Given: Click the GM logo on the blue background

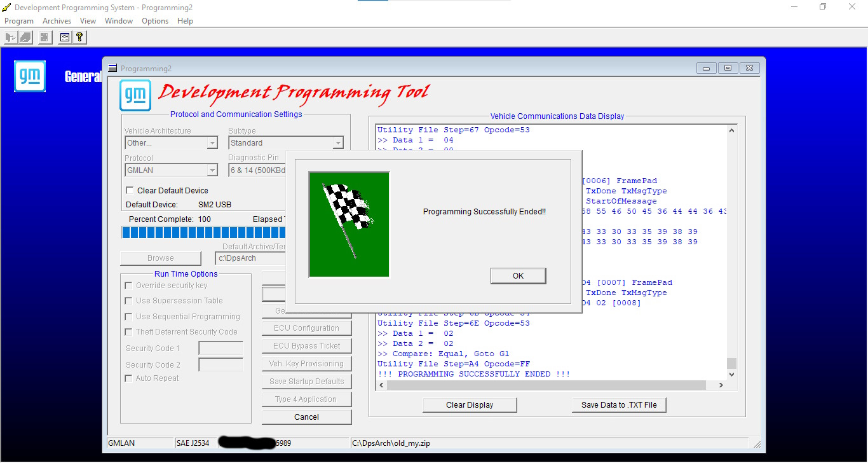Looking at the screenshot, I should pyautogui.click(x=30, y=76).
